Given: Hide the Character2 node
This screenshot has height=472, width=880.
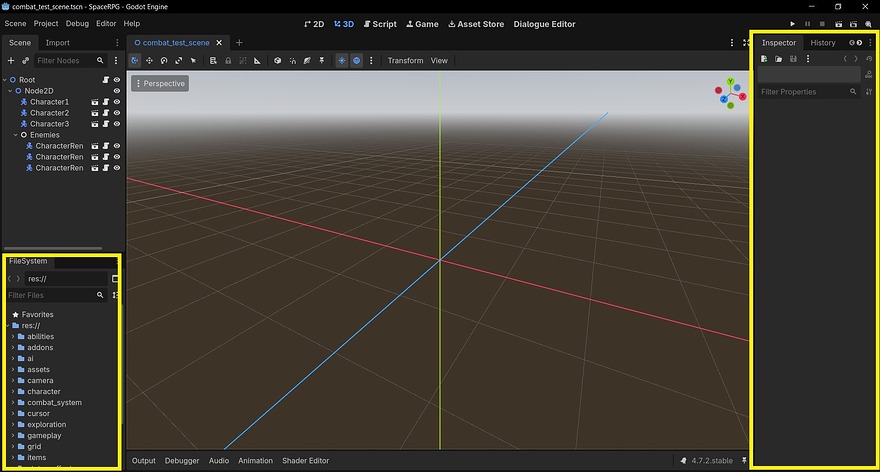Looking at the screenshot, I should point(117,113).
